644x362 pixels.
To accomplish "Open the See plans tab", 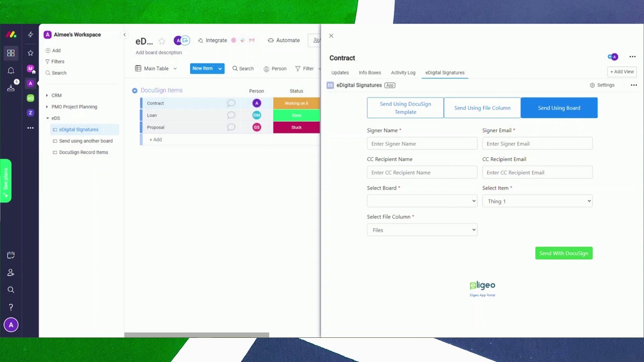I will [x=6, y=181].
